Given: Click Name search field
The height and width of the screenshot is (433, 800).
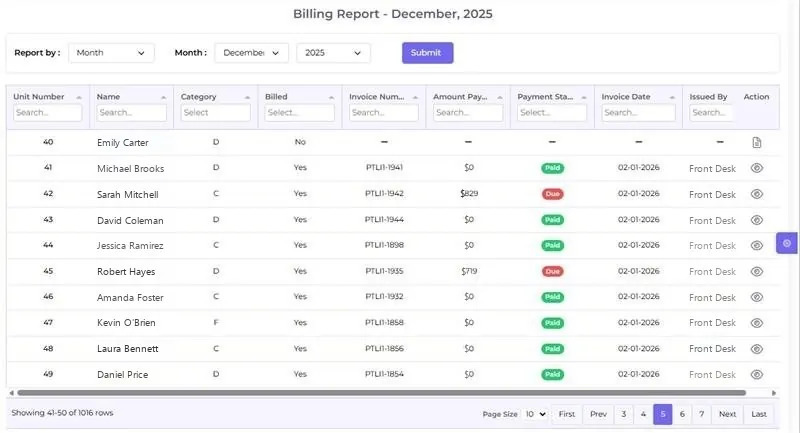Looking at the screenshot, I should [132, 113].
